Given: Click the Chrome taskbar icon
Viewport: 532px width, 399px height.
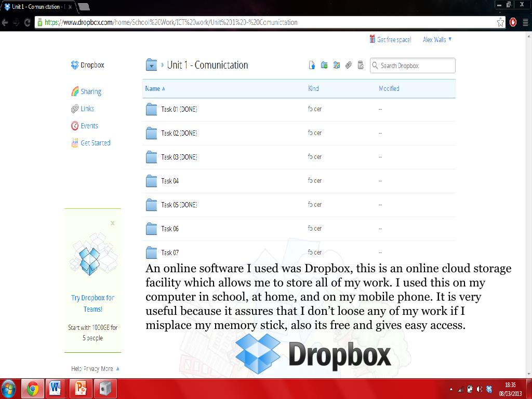Looking at the screenshot, I should pos(33,389).
